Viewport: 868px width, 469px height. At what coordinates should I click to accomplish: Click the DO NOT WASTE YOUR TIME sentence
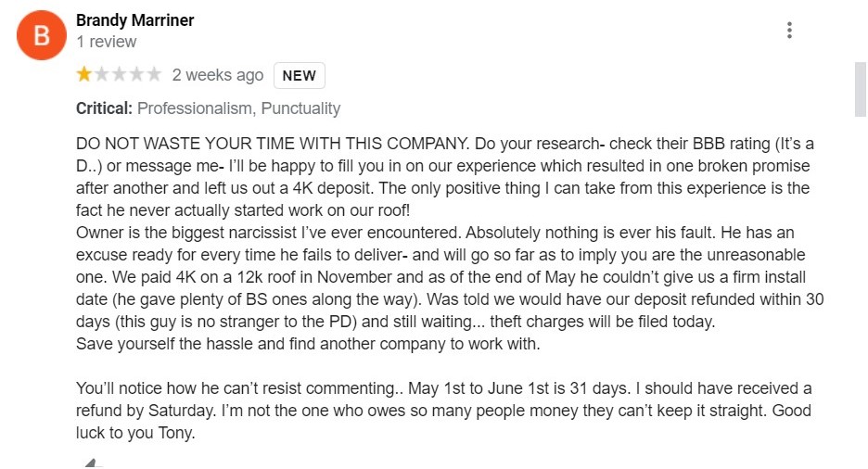(x=273, y=144)
